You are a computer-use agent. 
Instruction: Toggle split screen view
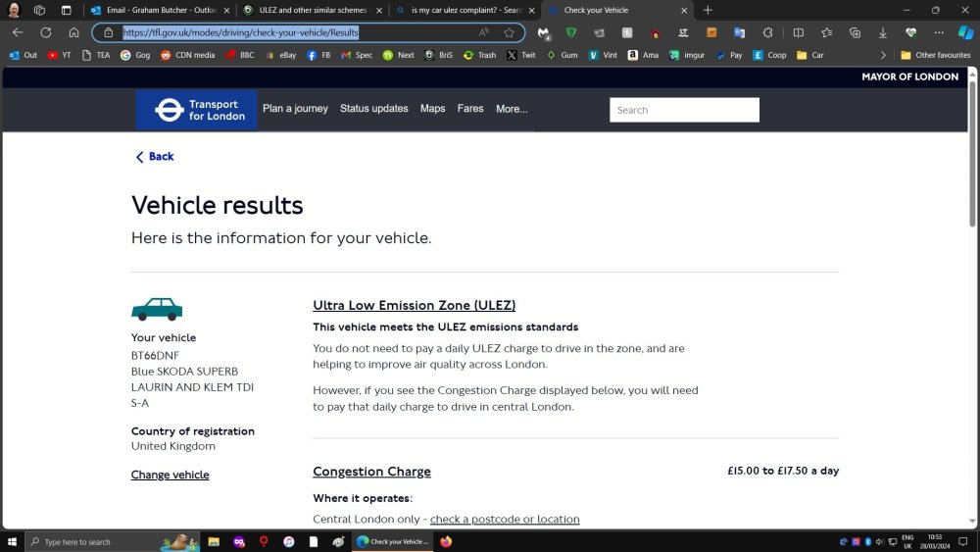(x=798, y=32)
